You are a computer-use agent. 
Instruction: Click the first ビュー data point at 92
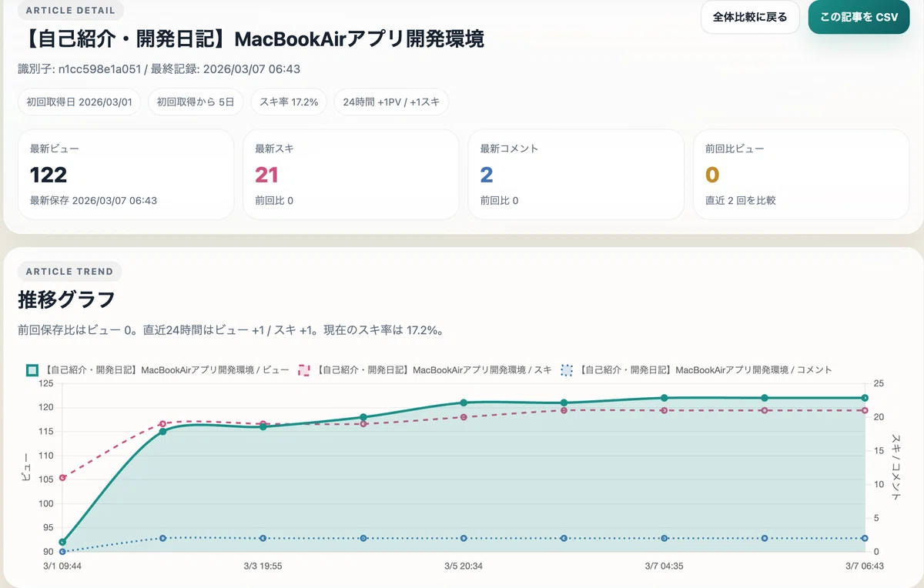pos(62,542)
